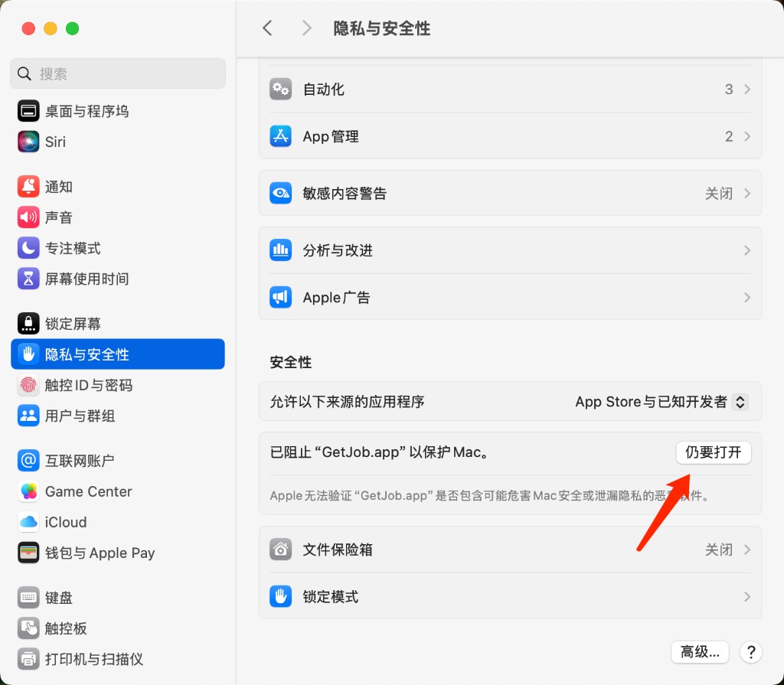Click 关闭 status on 文件保险箱 row
Viewport: 784px width, 685px height.
point(718,550)
